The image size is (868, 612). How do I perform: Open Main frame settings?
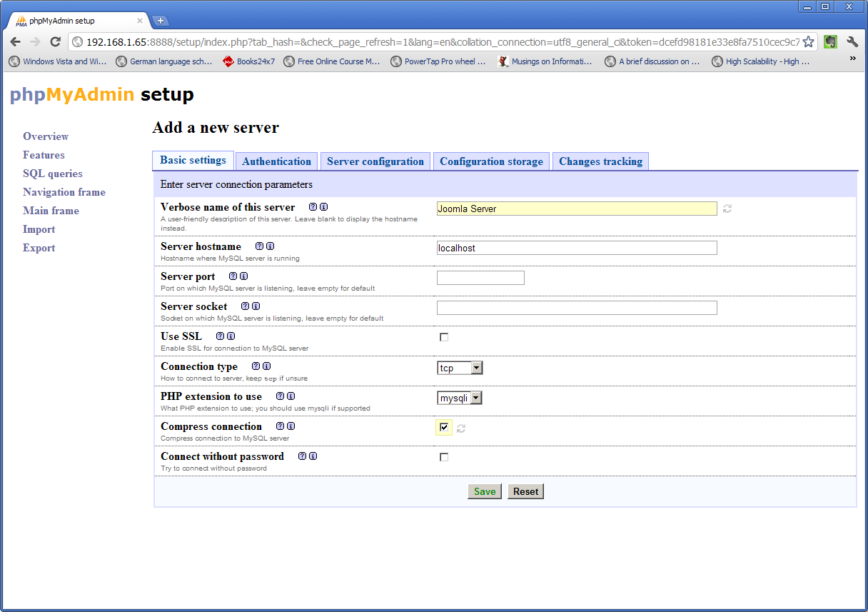tap(51, 211)
